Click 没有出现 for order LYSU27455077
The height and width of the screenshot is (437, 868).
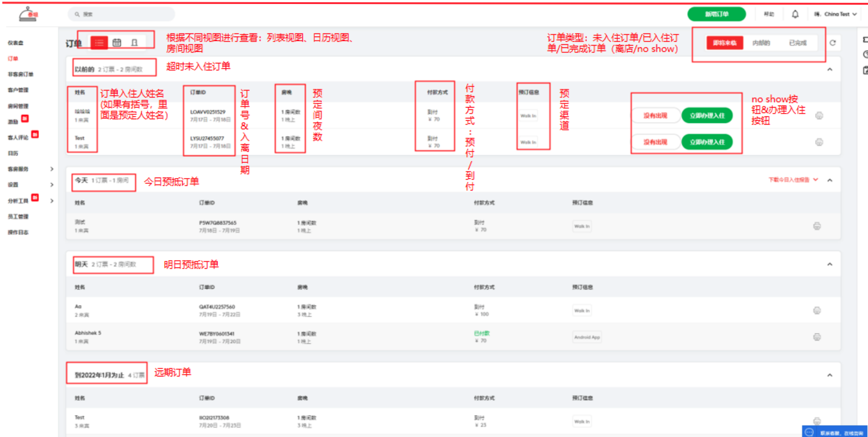655,142
